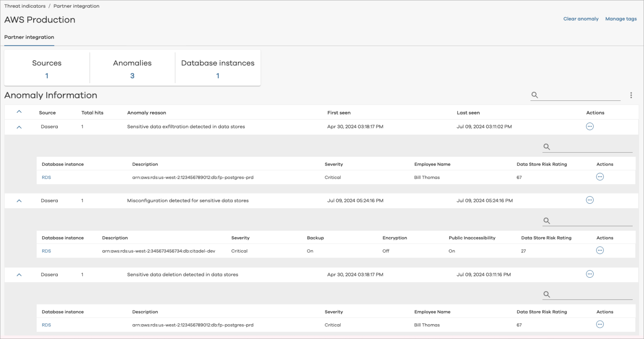
Task: Click the vertical three-dot menu for Anomaly Information
Action: (631, 95)
